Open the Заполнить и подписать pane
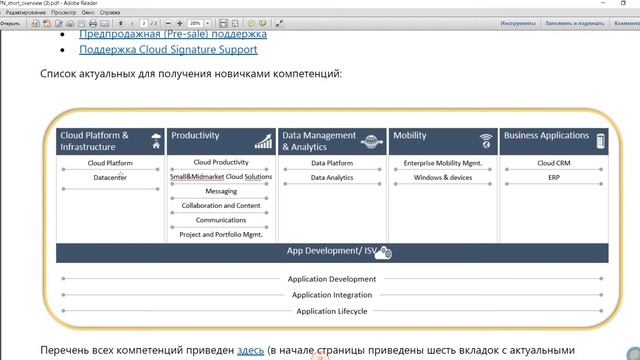640x360 pixels. click(x=575, y=24)
